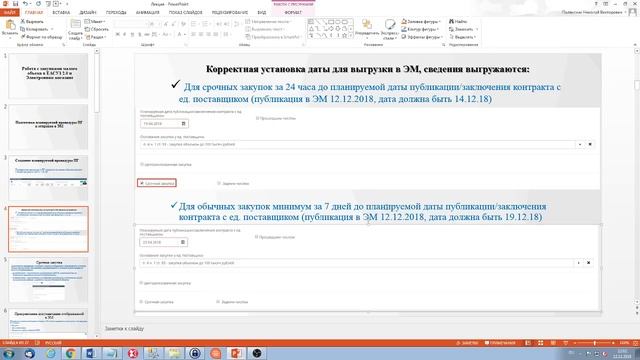This screenshot has width=640, height=360.
Task: Select the rectangle shape in shapes gallery
Action: pyautogui.click(x=331, y=22)
